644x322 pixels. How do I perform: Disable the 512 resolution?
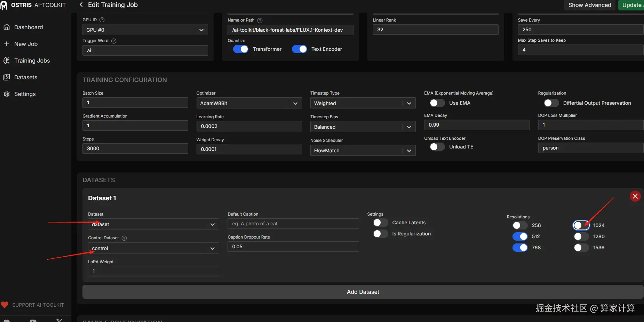point(520,236)
